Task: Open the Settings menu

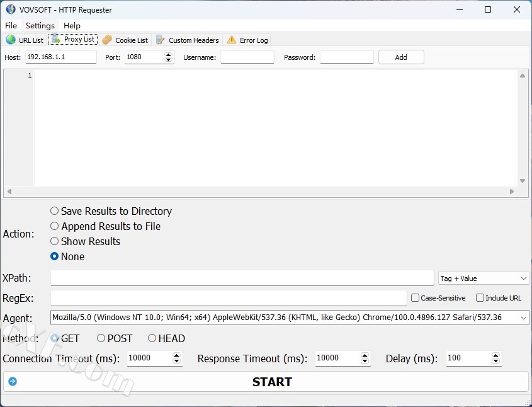Action: [x=40, y=25]
